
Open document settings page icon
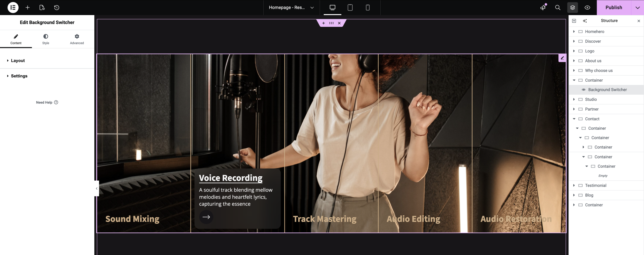[42, 8]
